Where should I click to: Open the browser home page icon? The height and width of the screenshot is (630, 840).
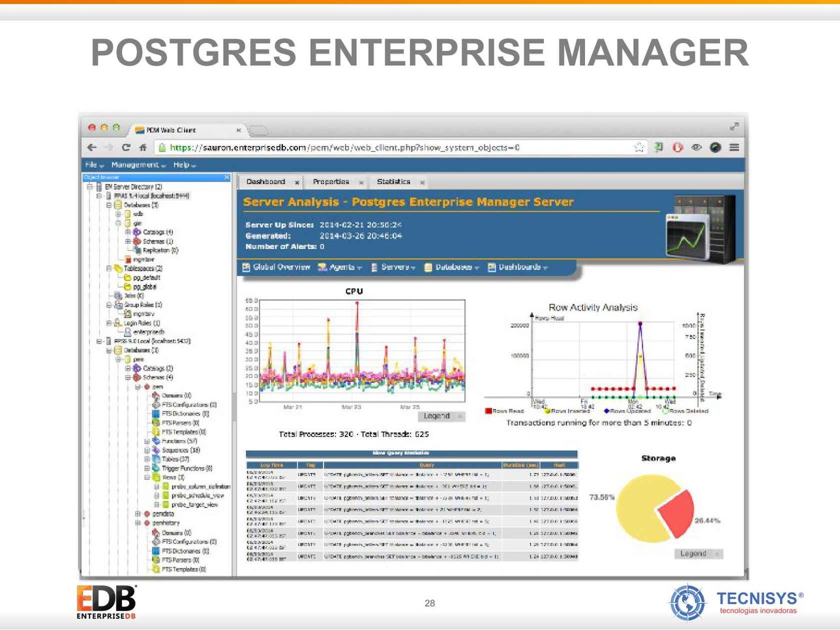click(x=143, y=147)
